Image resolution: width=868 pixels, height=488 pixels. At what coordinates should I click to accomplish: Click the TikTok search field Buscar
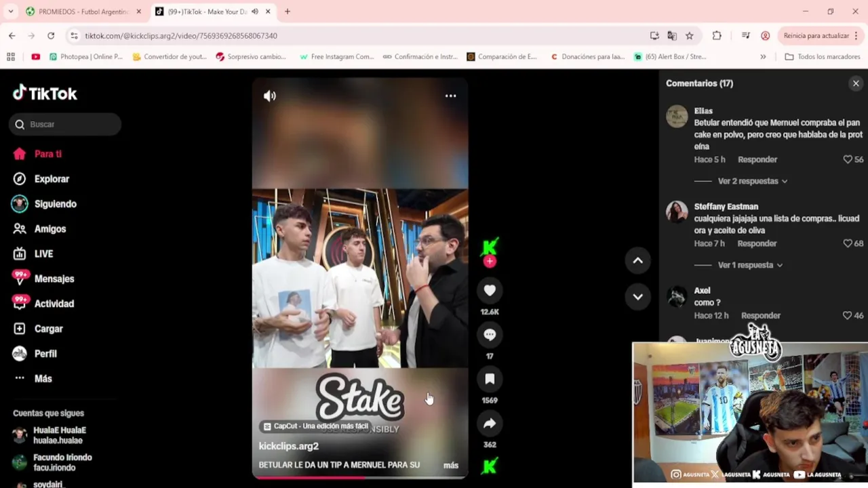[x=65, y=124]
